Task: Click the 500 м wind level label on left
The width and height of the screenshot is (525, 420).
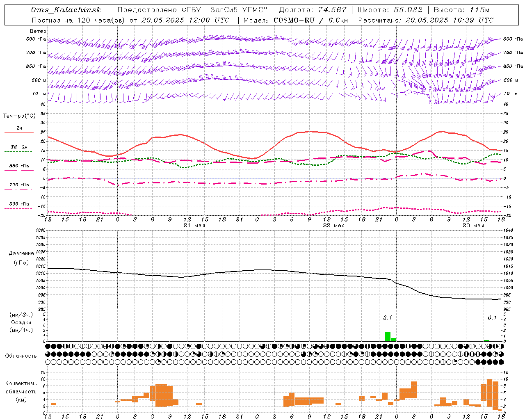Action: (39, 80)
